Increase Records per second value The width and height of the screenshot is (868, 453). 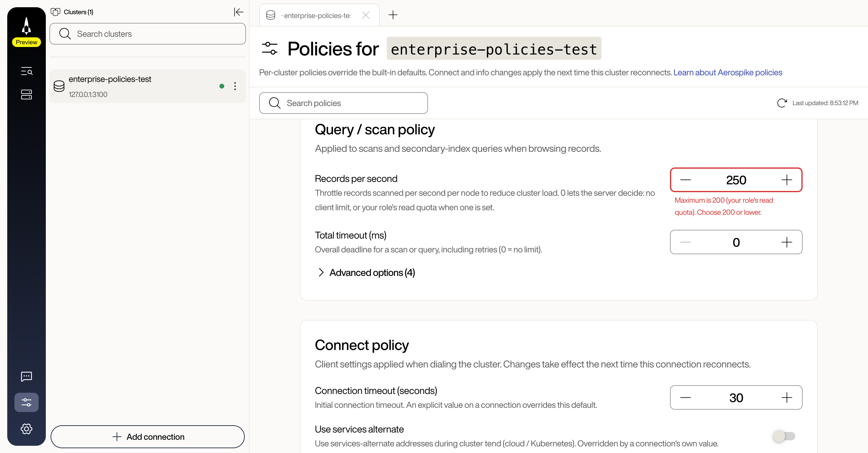[787, 180]
